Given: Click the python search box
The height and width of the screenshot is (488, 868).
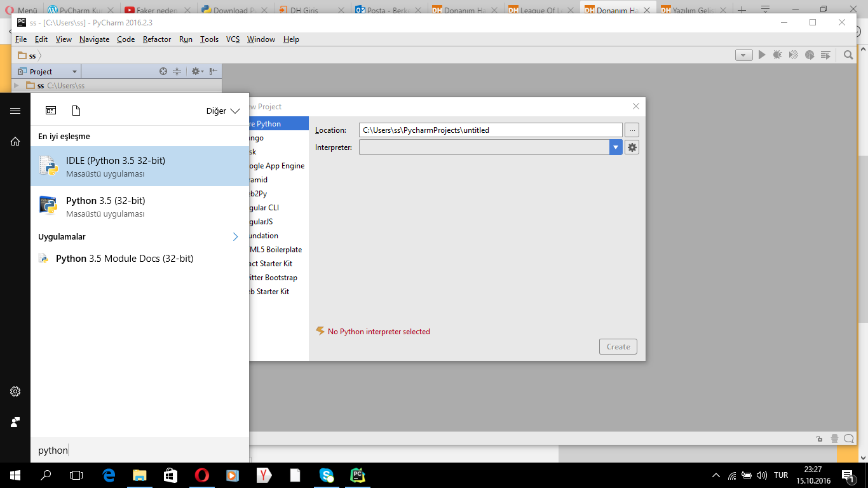Looking at the screenshot, I should coord(140,450).
